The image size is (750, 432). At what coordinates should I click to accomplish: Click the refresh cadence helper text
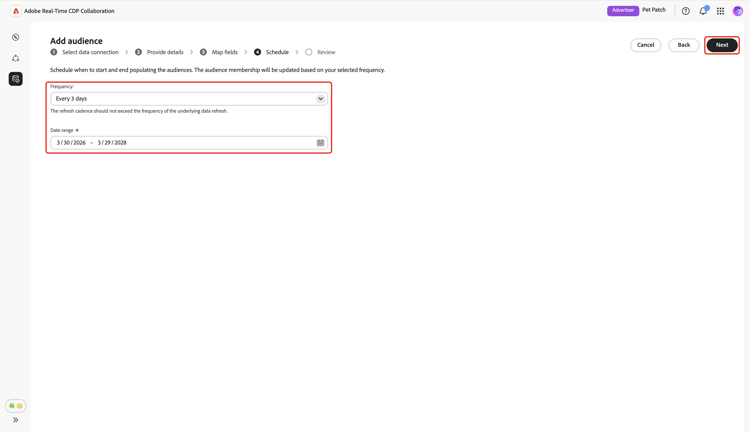[x=139, y=111]
